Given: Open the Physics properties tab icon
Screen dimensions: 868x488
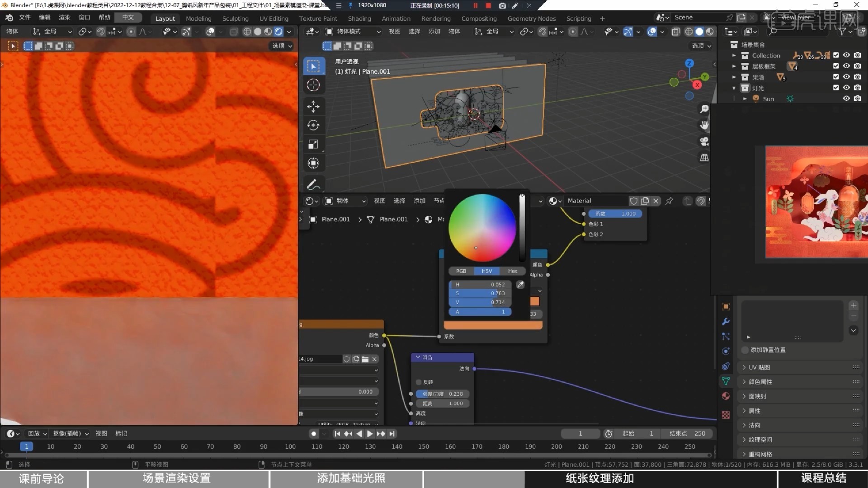Looking at the screenshot, I should pos(726,352).
